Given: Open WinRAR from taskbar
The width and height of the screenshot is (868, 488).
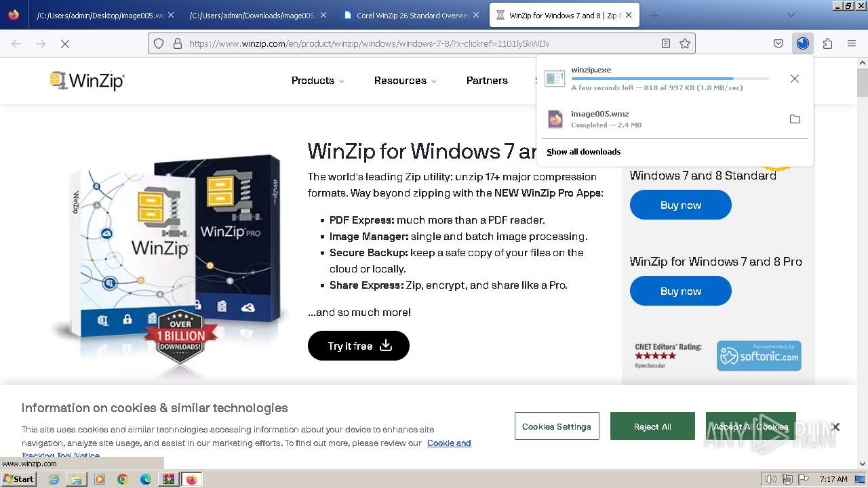Looking at the screenshot, I should 168,479.
